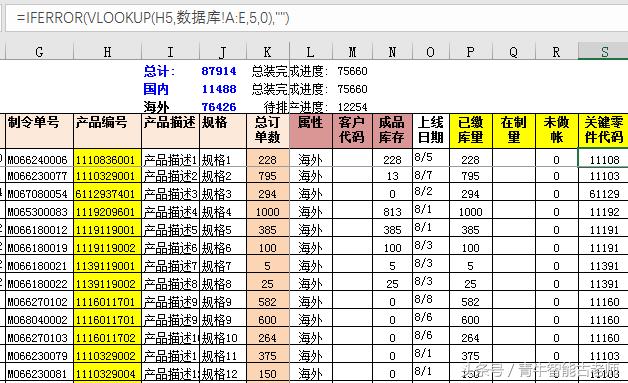The image size is (628, 383).
Task: Select active cell 11108 in column S
Action: (603, 158)
